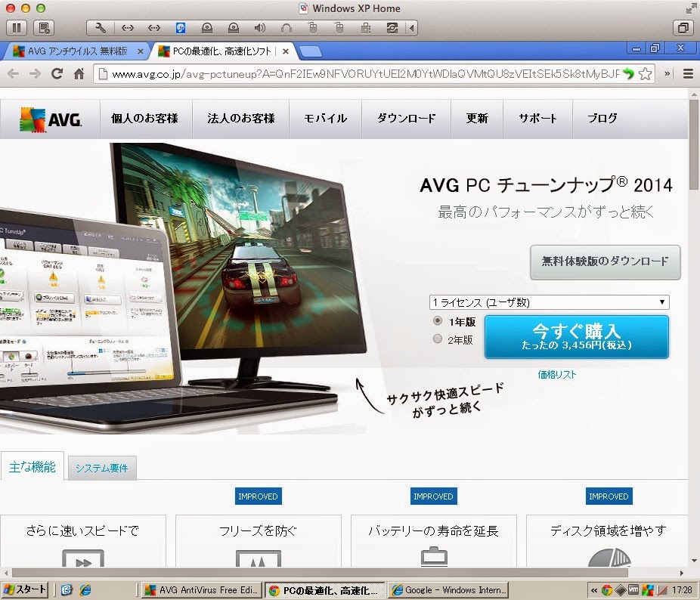
Task: Click the horizontal page scrollbar thumb
Action: pos(319,573)
